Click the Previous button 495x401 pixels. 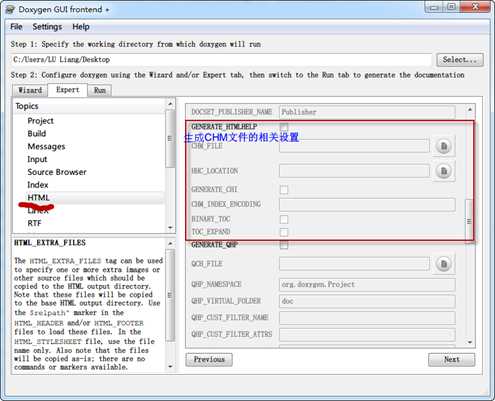pyautogui.click(x=209, y=360)
